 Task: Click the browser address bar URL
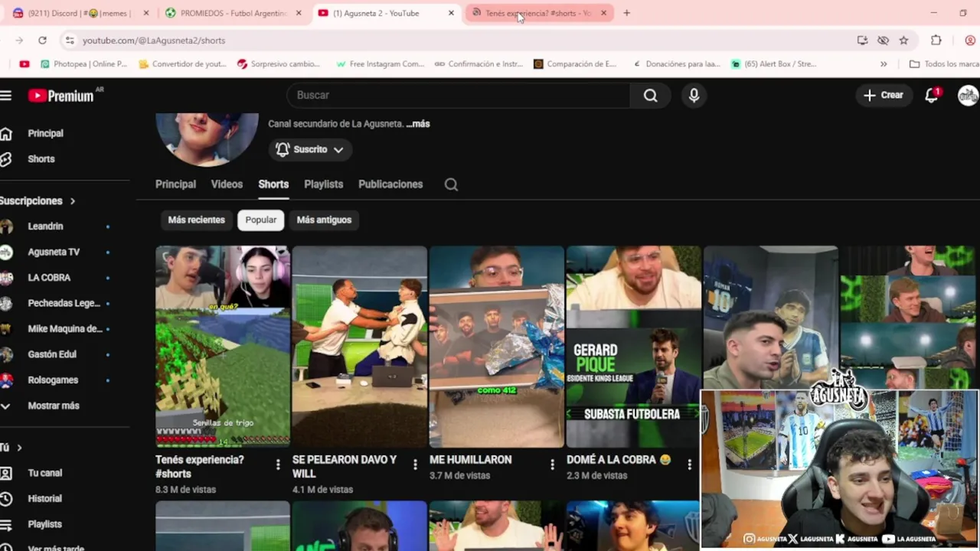154,40
